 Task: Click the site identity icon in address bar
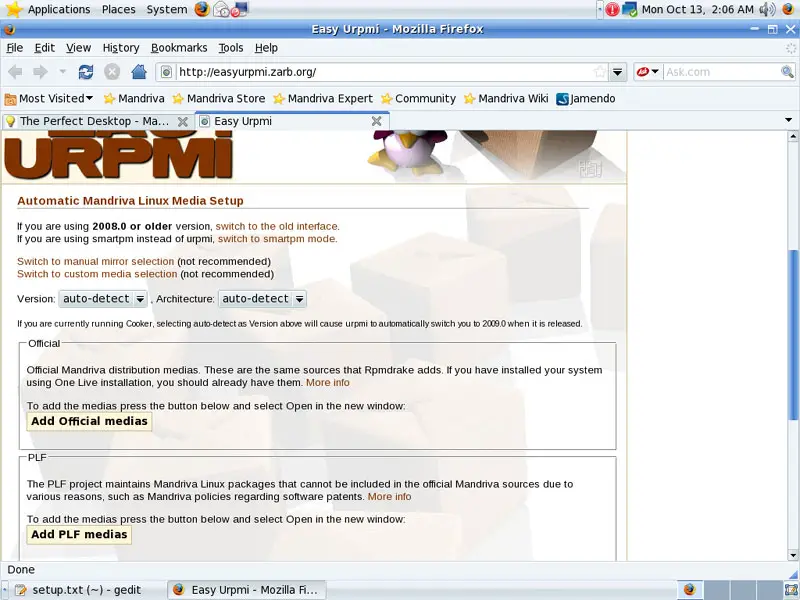tap(166, 72)
